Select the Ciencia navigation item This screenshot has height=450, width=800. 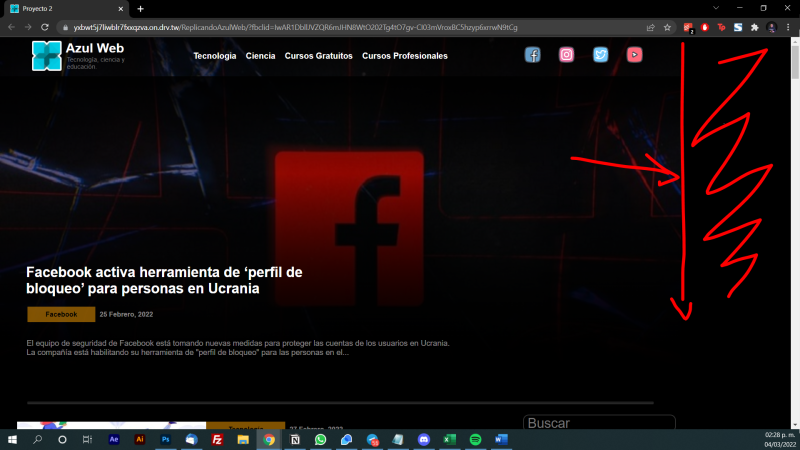(x=260, y=56)
